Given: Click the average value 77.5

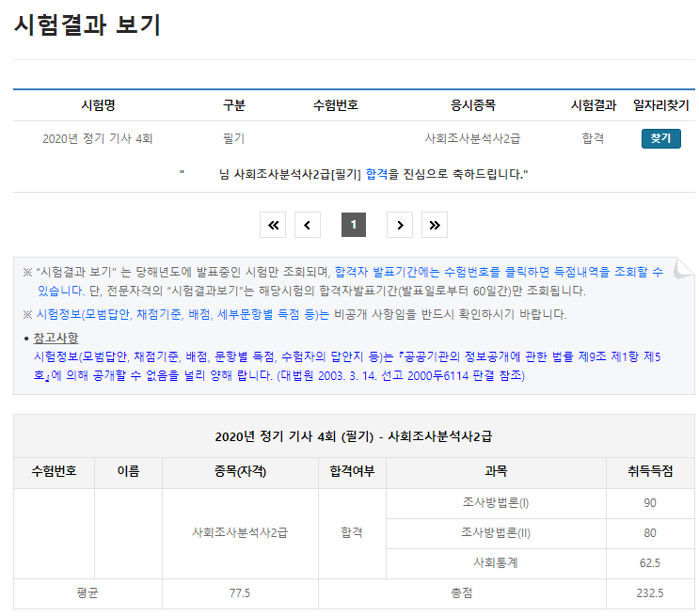Looking at the screenshot, I should [240, 593].
